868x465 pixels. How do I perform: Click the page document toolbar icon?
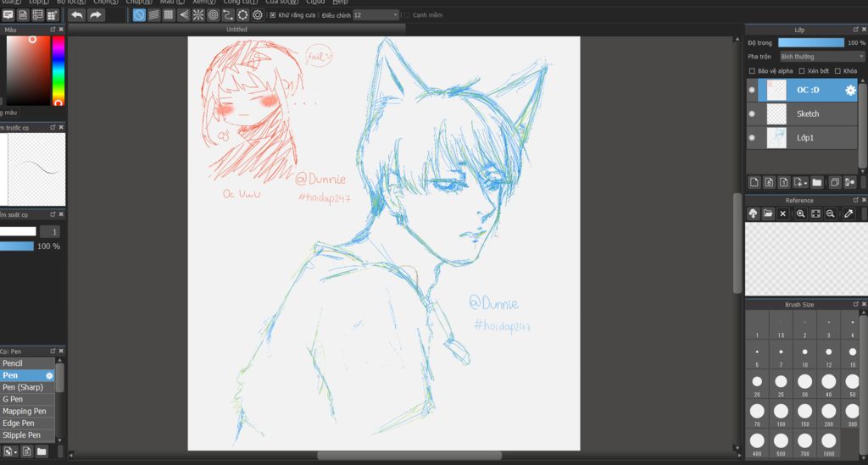23,15
